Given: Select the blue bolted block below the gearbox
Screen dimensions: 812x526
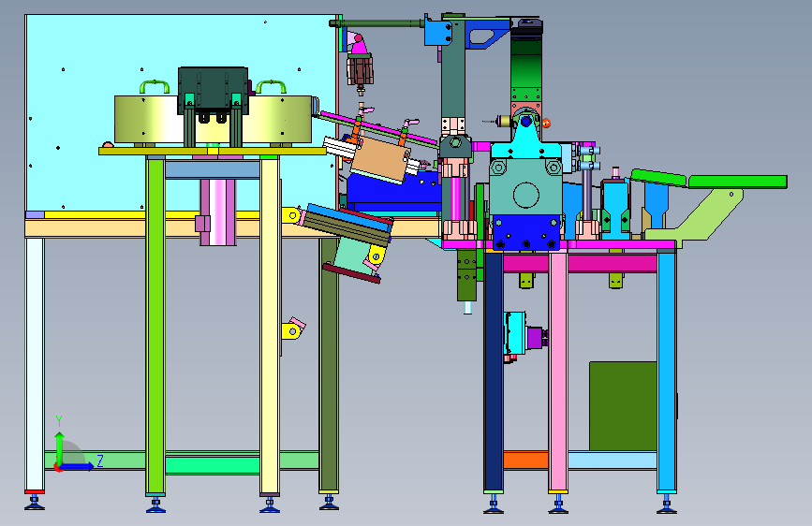Looking at the screenshot, I should click(526, 232).
